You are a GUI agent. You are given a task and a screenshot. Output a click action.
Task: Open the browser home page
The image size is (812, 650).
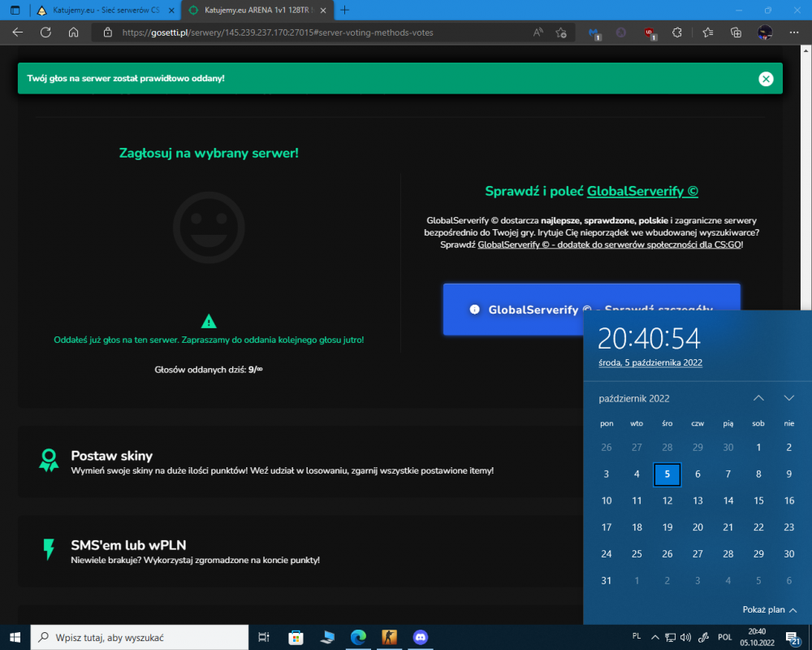[x=74, y=32]
